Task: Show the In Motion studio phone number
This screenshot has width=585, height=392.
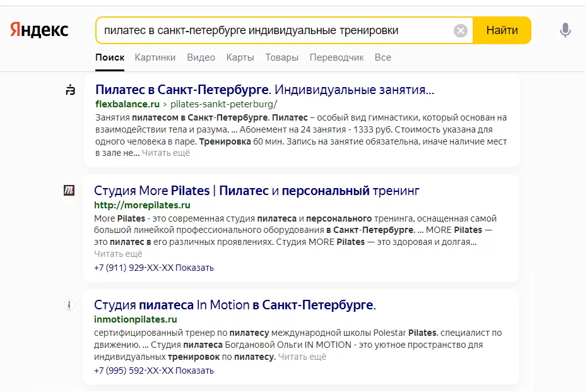Action: [x=194, y=371]
